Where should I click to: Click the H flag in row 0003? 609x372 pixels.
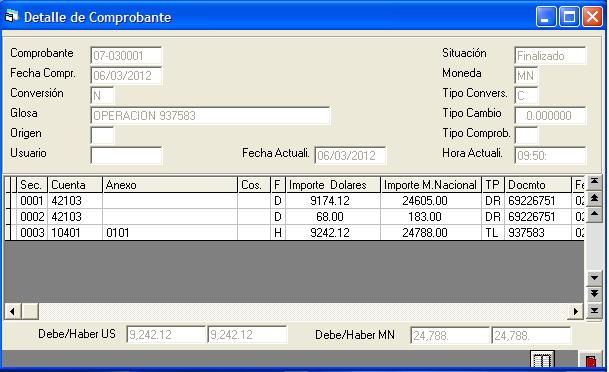pos(278,233)
